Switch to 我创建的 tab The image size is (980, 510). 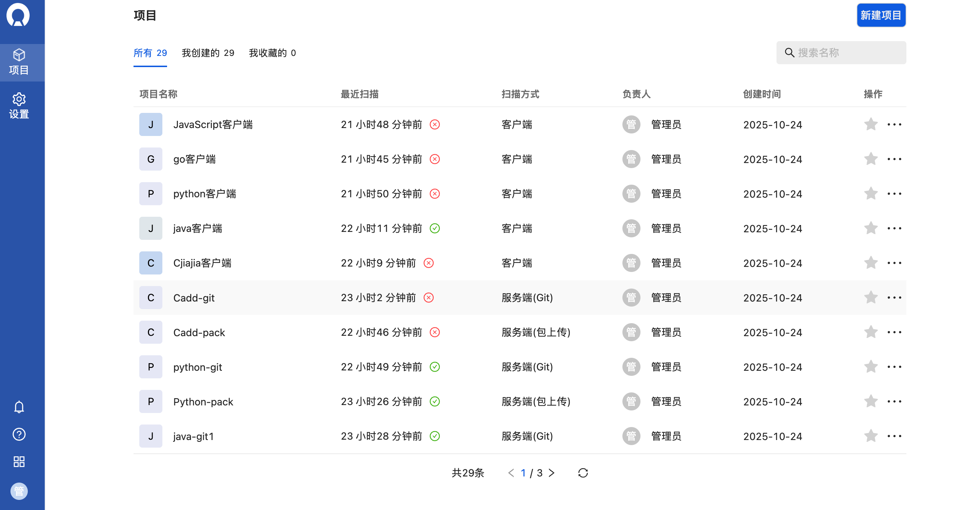pos(208,53)
